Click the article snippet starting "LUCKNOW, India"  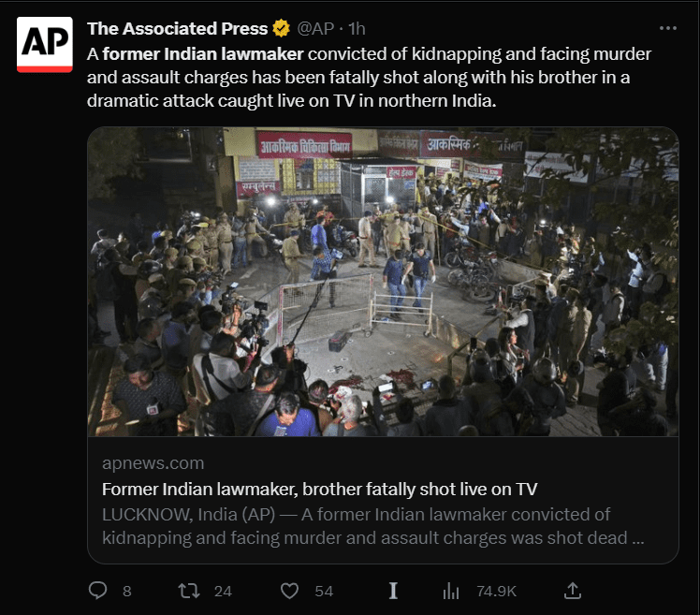[372, 526]
